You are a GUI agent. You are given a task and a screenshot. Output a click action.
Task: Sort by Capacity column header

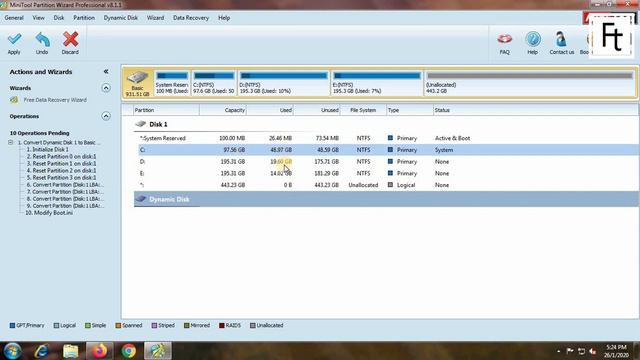tap(223, 110)
